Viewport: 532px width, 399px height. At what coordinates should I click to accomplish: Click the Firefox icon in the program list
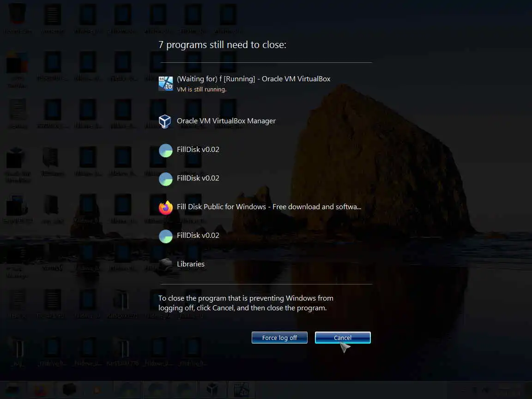click(x=166, y=207)
